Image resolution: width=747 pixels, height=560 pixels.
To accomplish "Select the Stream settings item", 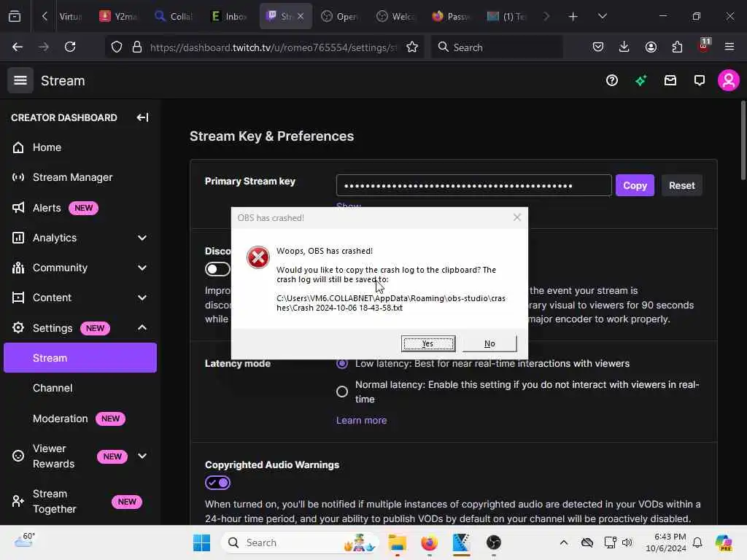I will click(80, 358).
